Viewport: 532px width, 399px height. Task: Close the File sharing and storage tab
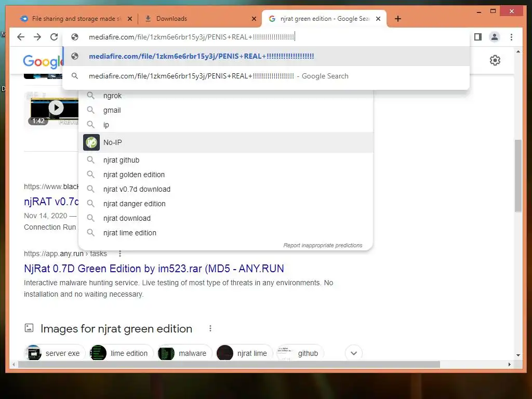pyautogui.click(x=129, y=19)
